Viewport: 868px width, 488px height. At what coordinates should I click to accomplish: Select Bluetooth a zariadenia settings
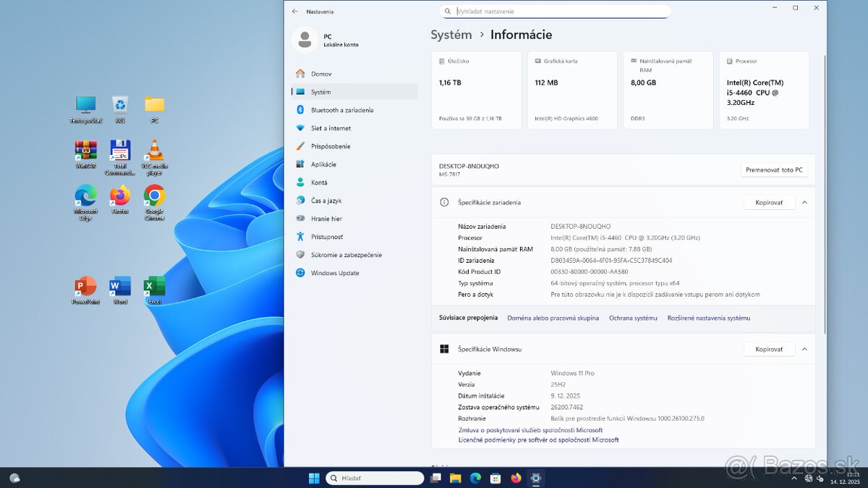point(340,110)
